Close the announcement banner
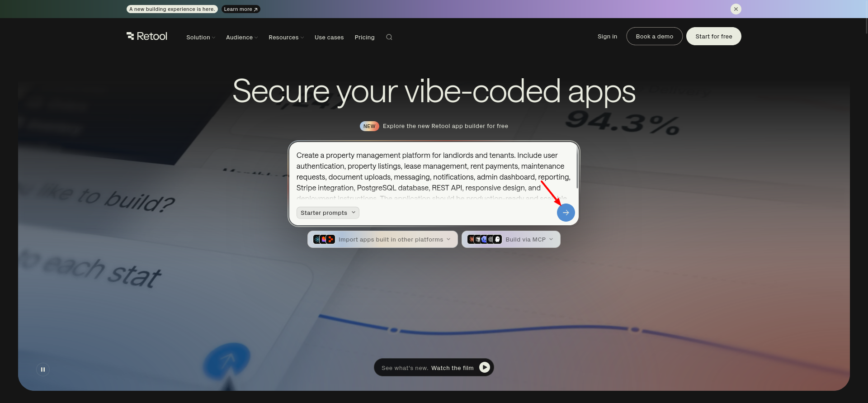 pyautogui.click(x=736, y=9)
